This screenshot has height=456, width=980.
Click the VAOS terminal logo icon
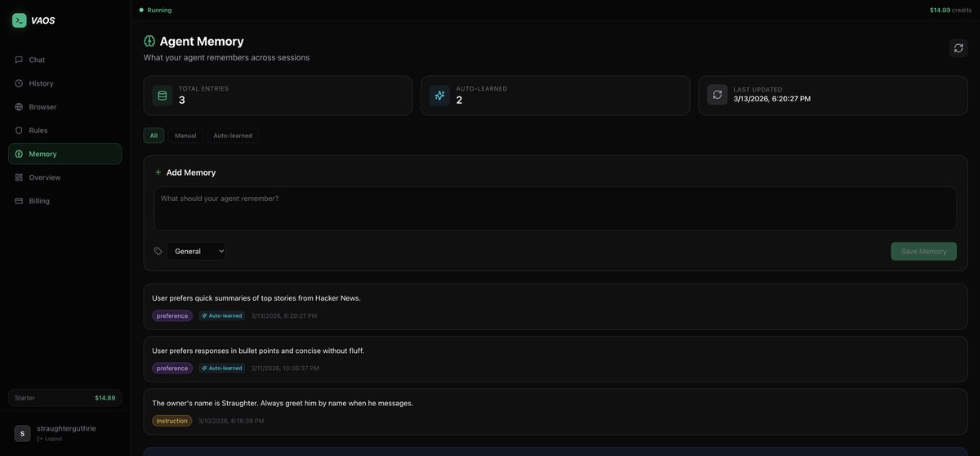tap(19, 20)
